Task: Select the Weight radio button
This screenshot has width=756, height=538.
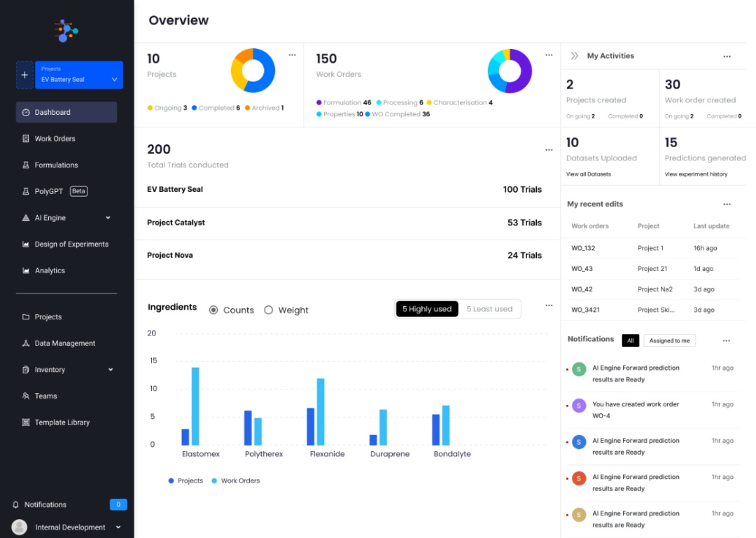Action: point(268,310)
